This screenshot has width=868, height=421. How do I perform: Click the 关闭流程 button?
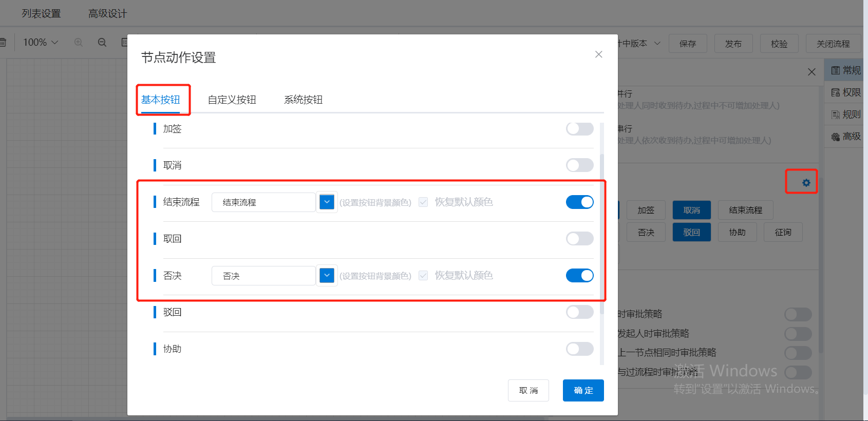(x=833, y=44)
